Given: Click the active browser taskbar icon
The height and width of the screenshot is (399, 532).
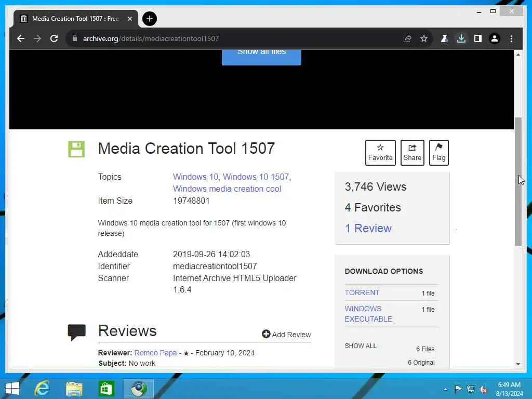Looking at the screenshot, I should 138,389.
